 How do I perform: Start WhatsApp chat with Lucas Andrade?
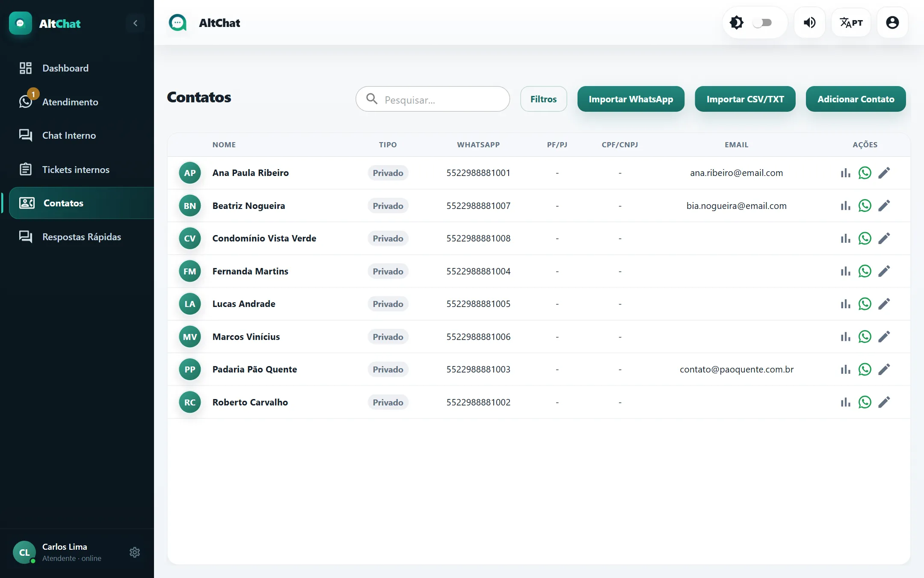pos(865,304)
